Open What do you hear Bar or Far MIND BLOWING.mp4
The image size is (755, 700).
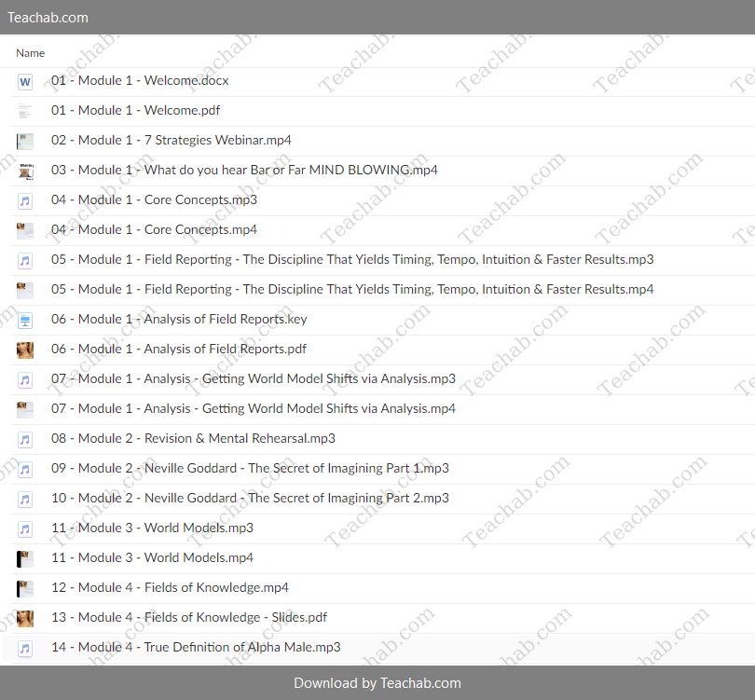coord(244,170)
